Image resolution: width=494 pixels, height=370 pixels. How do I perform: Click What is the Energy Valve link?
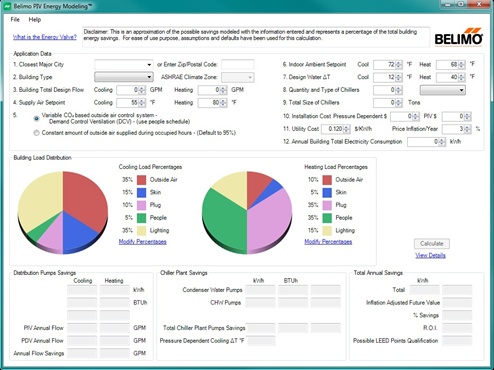click(45, 37)
